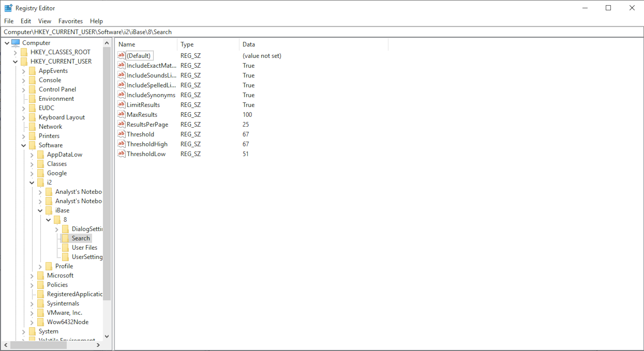Screen dimensions: 644x351
Task: Open the Favorites menu
Action: (70, 21)
